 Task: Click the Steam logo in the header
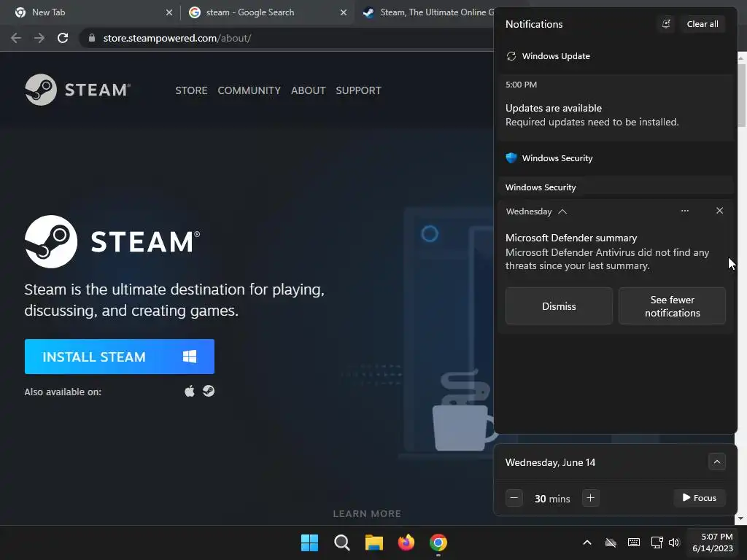click(77, 90)
